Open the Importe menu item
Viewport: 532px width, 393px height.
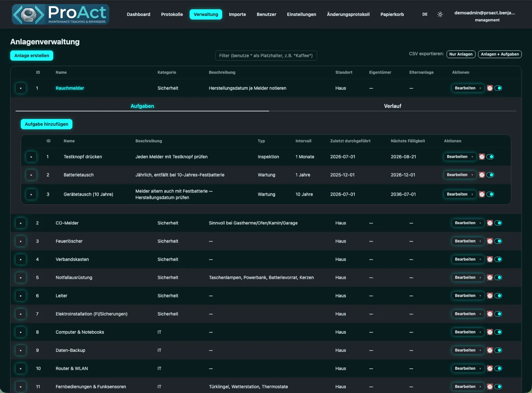pyautogui.click(x=237, y=14)
